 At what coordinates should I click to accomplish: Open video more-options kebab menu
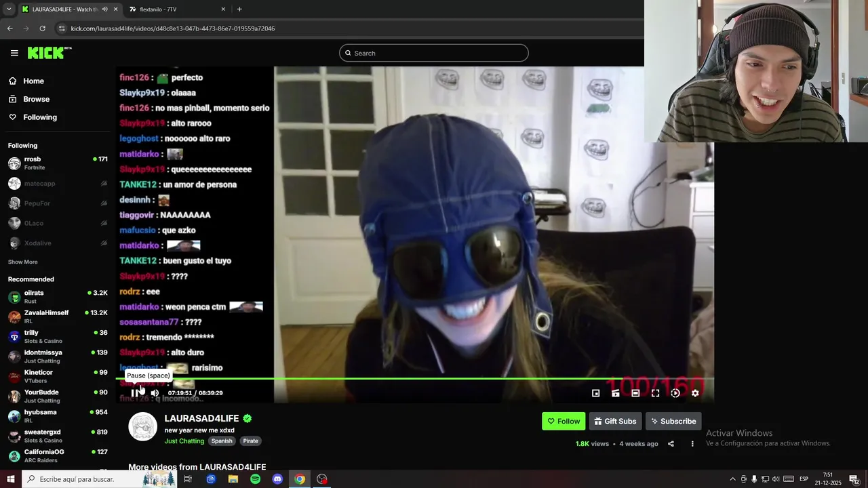tap(692, 444)
